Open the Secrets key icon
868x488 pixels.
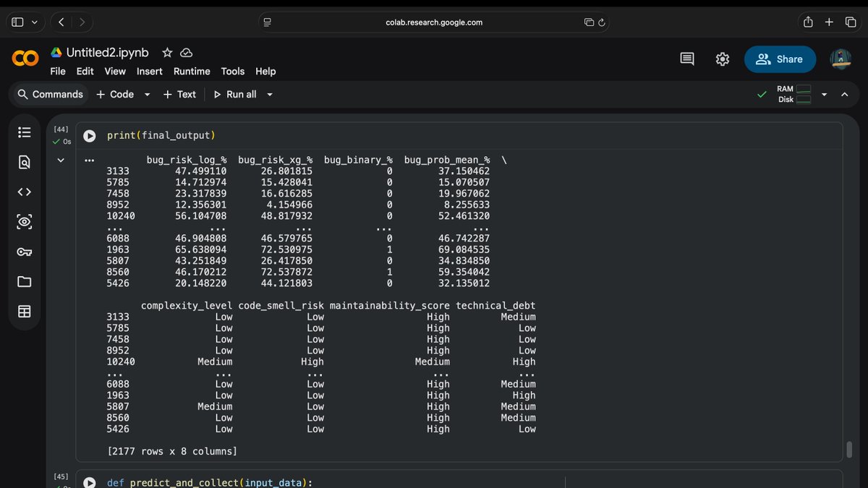[25, 252]
